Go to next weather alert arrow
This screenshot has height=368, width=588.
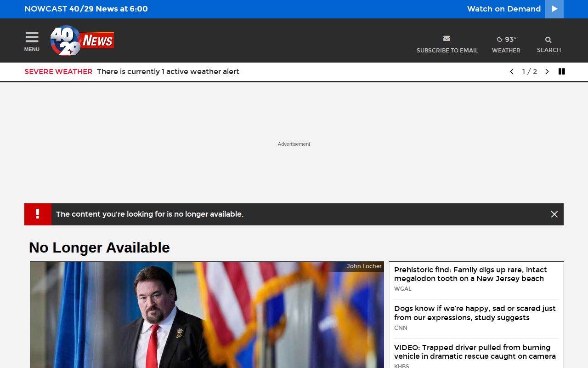(547, 72)
